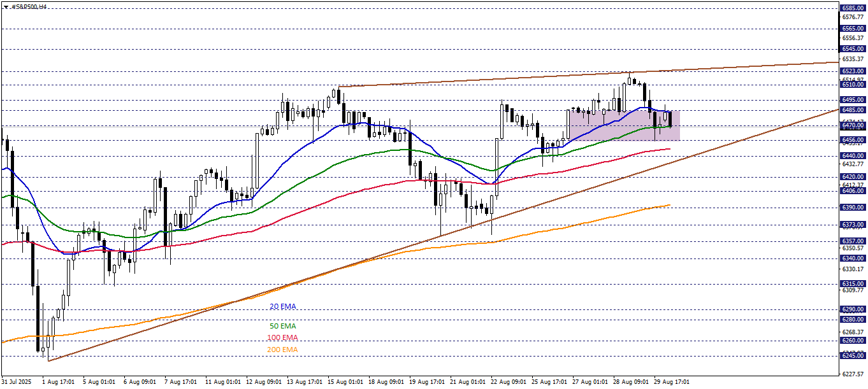Click the 6523.00 price level label
The image size is (868, 389).
click(853, 71)
